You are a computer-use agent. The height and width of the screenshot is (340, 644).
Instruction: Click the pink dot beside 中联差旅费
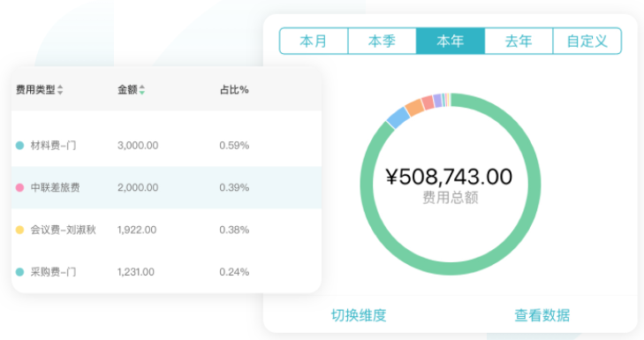(19, 187)
